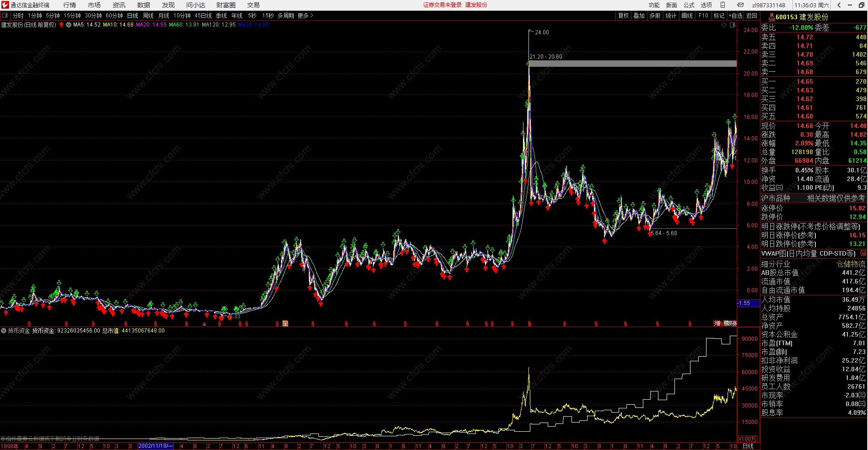Open the 功能 menu
Image resolution: width=868 pixels, height=450 pixels.
(654, 5)
